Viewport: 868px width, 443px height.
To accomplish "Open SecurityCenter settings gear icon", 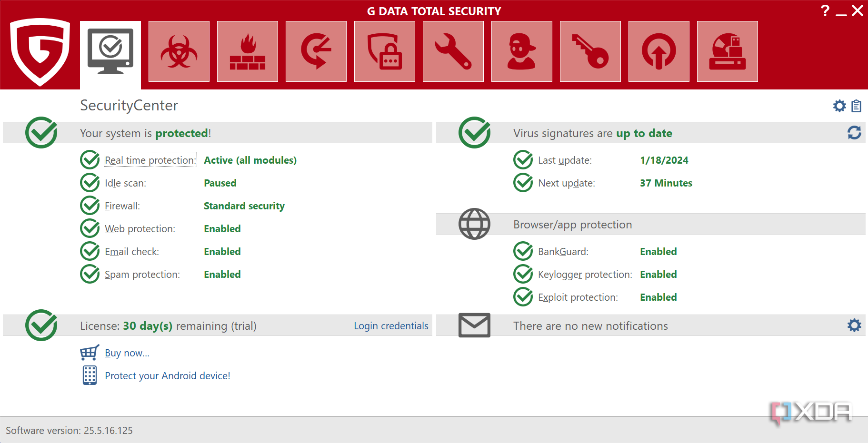I will (x=839, y=106).
